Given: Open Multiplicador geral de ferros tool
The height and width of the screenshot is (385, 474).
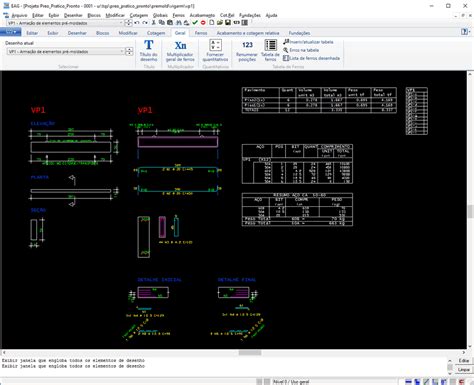Looking at the screenshot, I should 180,50.
